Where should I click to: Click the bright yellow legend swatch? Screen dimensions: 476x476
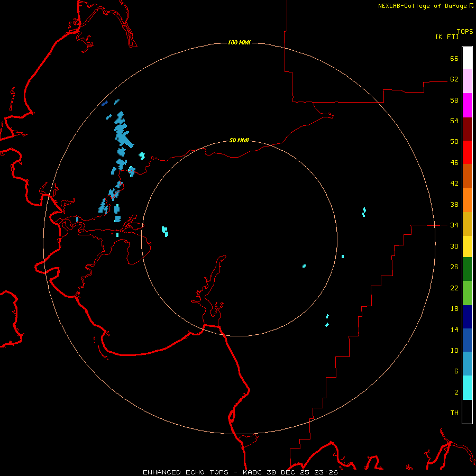[x=467, y=246]
